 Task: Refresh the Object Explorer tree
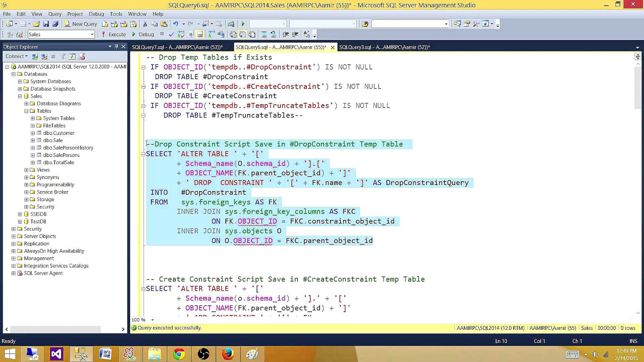click(x=72, y=56)
